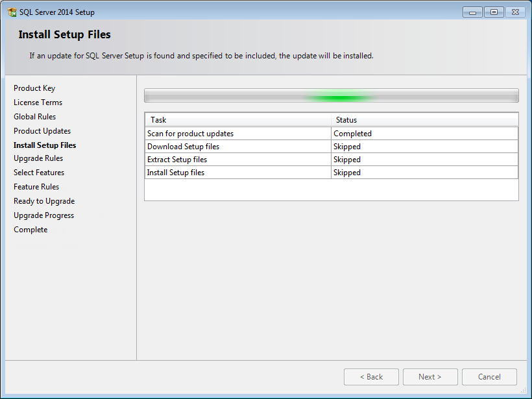The height and width of the screenshot is (399, 532).
Task: Click the < Back button
Action: [371, 376]
